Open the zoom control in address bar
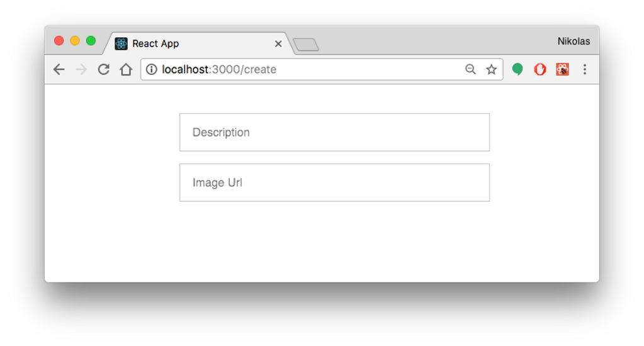 pyautogui.click(x=470, y=69)
